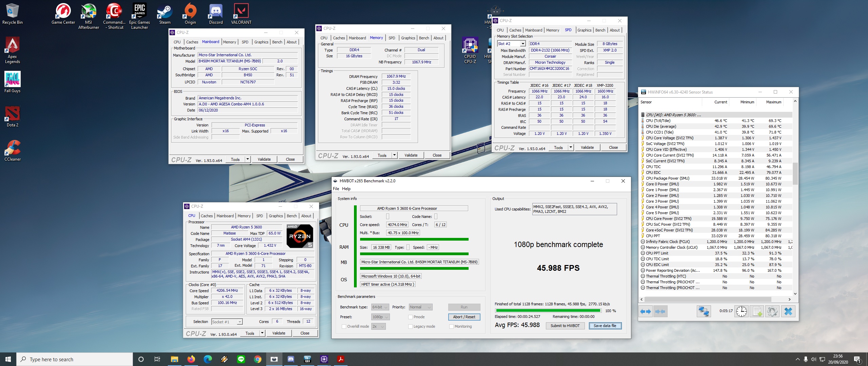
Task: Start HWiNFO logging with sheet-plus icon
Action: (757, 311)
